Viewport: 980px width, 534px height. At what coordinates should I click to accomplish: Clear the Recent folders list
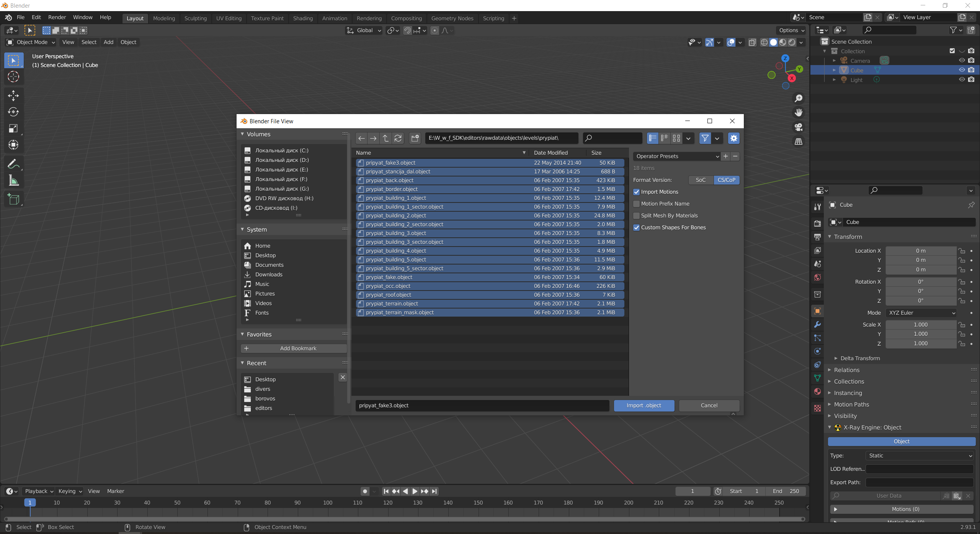coord(343,377)
